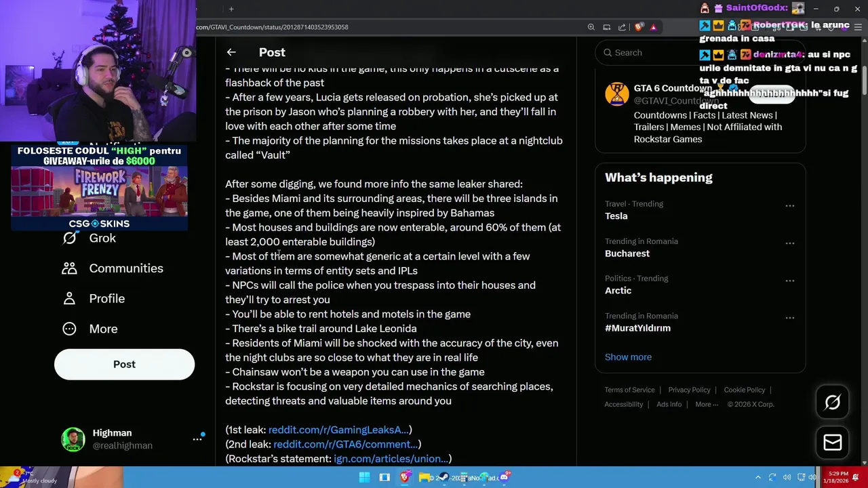This screenshot has width=868, height=488.
Task: Open Ads info footer link
Action: pos(669,405)
